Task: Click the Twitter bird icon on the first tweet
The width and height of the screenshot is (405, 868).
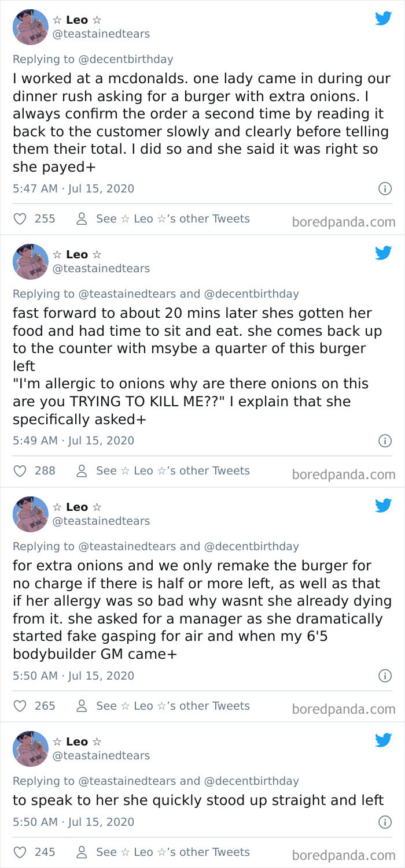Action: point(383,19)
